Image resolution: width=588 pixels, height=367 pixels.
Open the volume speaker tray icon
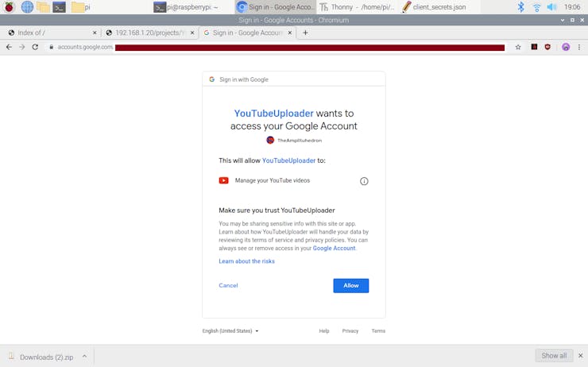click(x=551, y=6)
